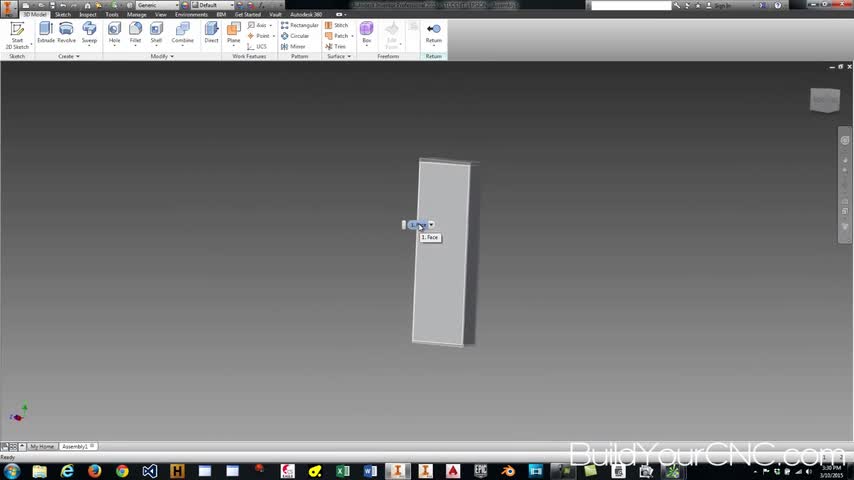This screenshot has width=854, height=480.
Task: Click the search input field in title bar
Action: pyautogui.click(x=631, y=5)
